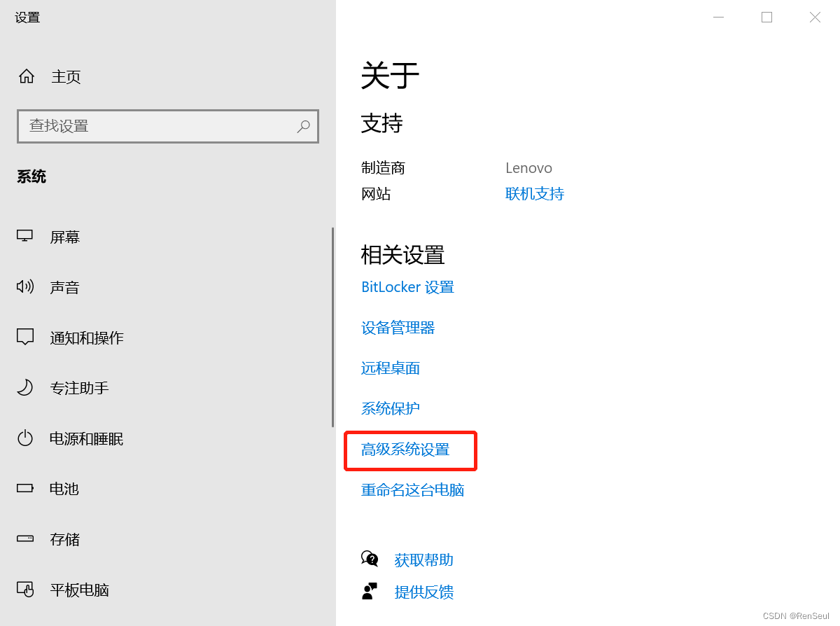The image size is (840, 626).
Task: Click the highlighted 高级系统设置 link
Action: tap(410, 450)
